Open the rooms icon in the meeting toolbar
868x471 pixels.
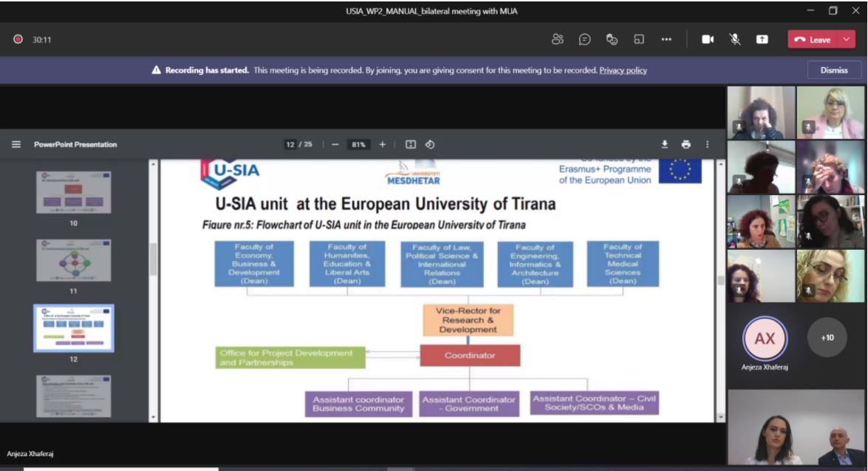639,39
